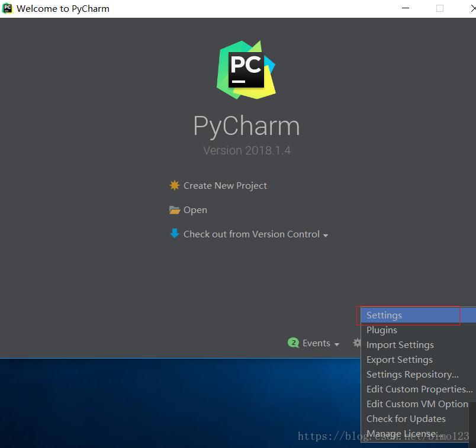Click the Open project link
This screenshot has height=448, width=476.
(x=195, y=210)
